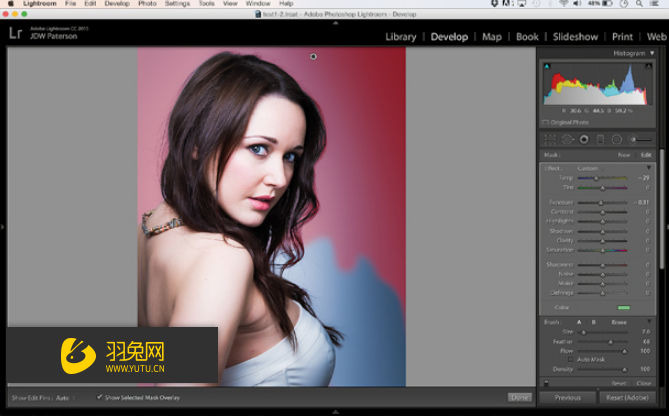Viewport: 669px width, 416px height.
Task: Switch to the Print module
Action: [x=622, y=37]
